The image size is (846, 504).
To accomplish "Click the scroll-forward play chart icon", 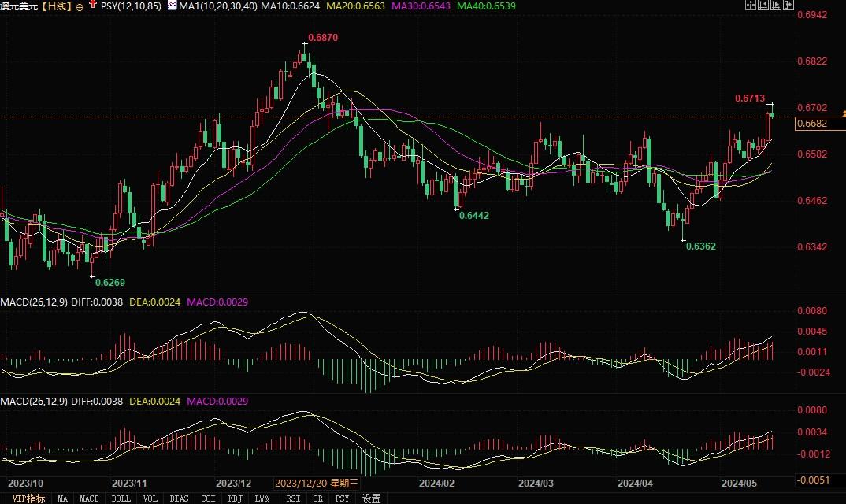I will (774, 6).
